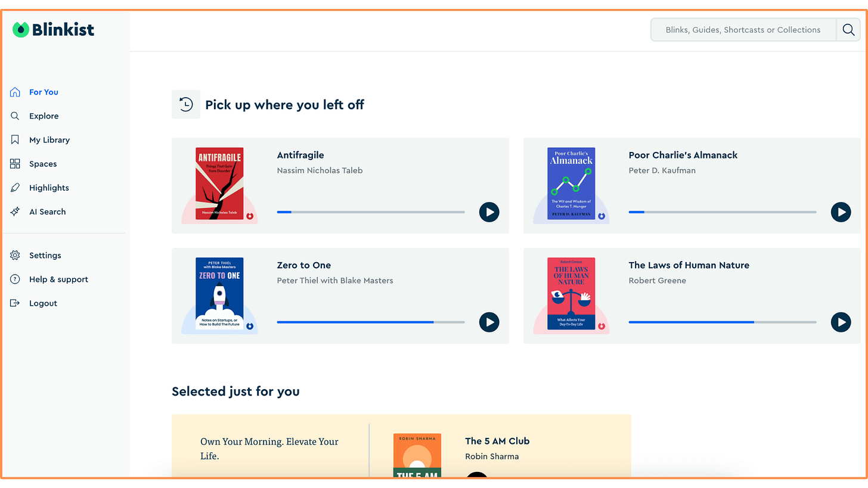
Task: Focus the Blinks, Guides, Shortcasts search field
Action: click(743, 30)
